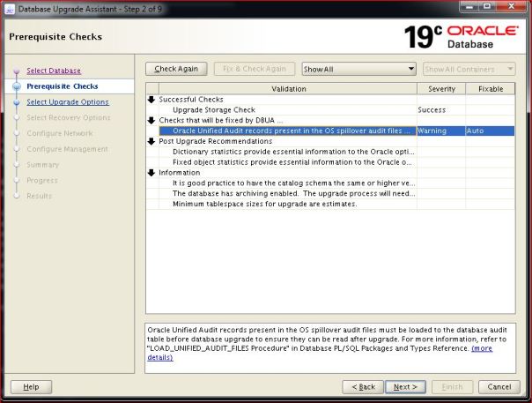
Task: Select the Dictionary statistics recommendation row
Action: pos(291,152)
